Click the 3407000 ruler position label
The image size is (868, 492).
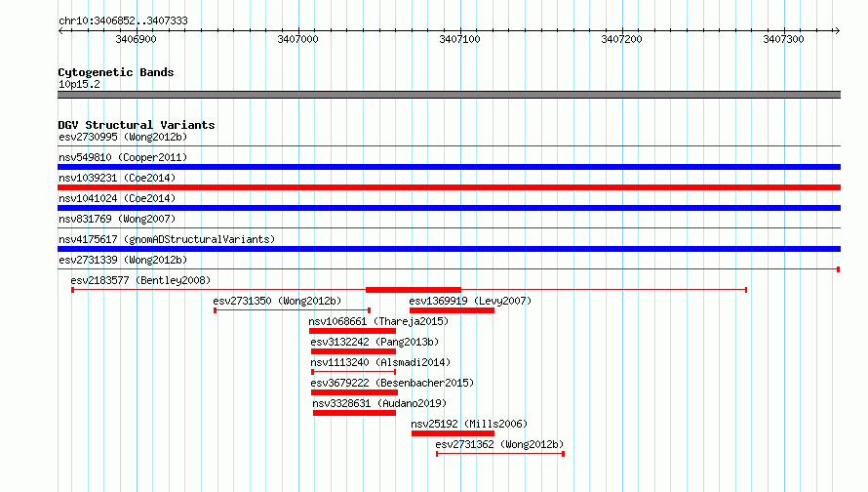(297, 39)
